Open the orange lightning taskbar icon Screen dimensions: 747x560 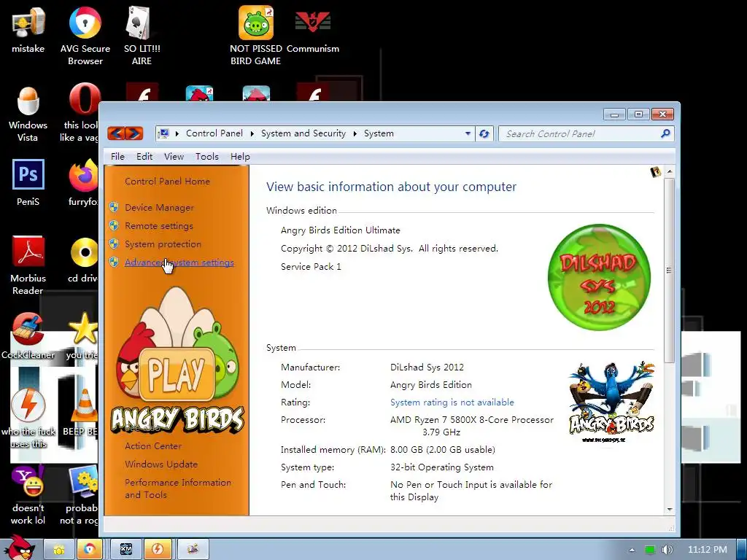click(158, 550)
